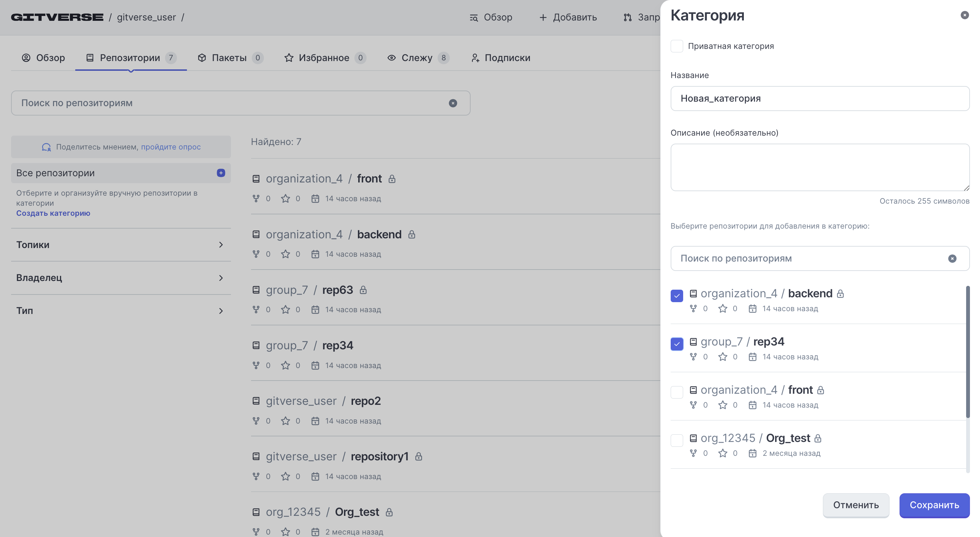Close the Категория panel
Image resolution: width=980 pixels, height=537 pixels.
click(964, 15)
